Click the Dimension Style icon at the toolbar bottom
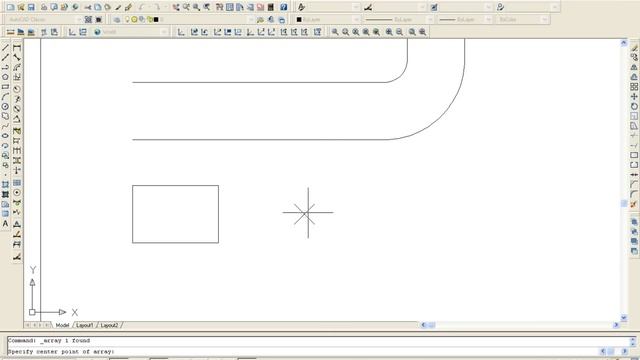Screen dimensions: 640x360 point(17,257)
